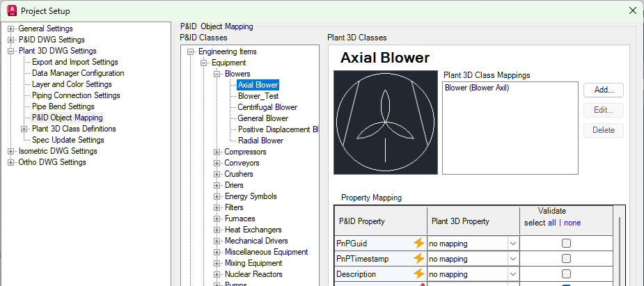
Task: Click the Project Setup app icon
Action: tap(10, 10)
